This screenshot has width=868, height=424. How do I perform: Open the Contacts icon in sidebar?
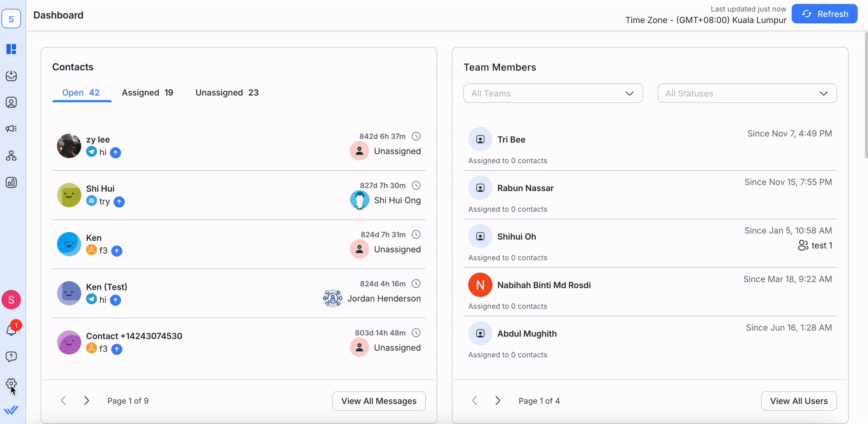pos(11,102)
